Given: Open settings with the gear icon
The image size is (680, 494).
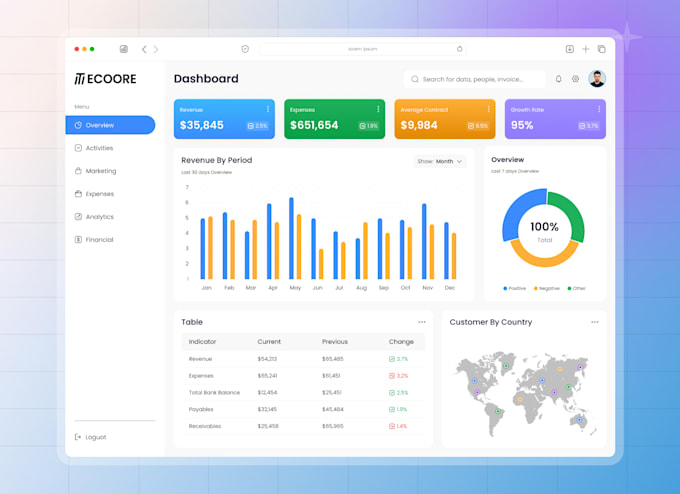Looking at the screenshot, I should 575,79.
